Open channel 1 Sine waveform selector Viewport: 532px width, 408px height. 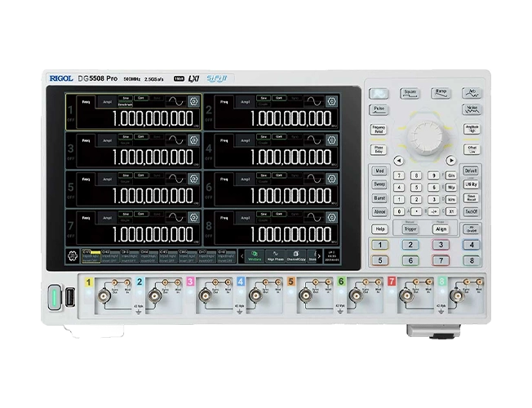point(126,98)
